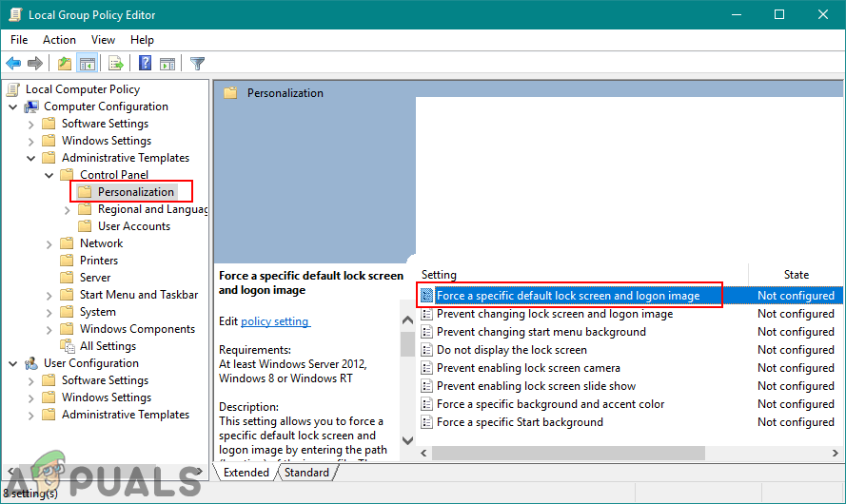Click the Printers folder icon
Image resolution: width=846 pixels, height=504 pixels.
(x=67, y=261)
